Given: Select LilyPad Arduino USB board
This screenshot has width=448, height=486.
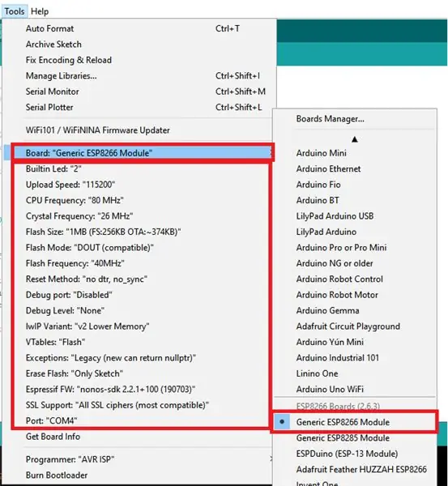Looking at the screenshot, I should [355, 216].
